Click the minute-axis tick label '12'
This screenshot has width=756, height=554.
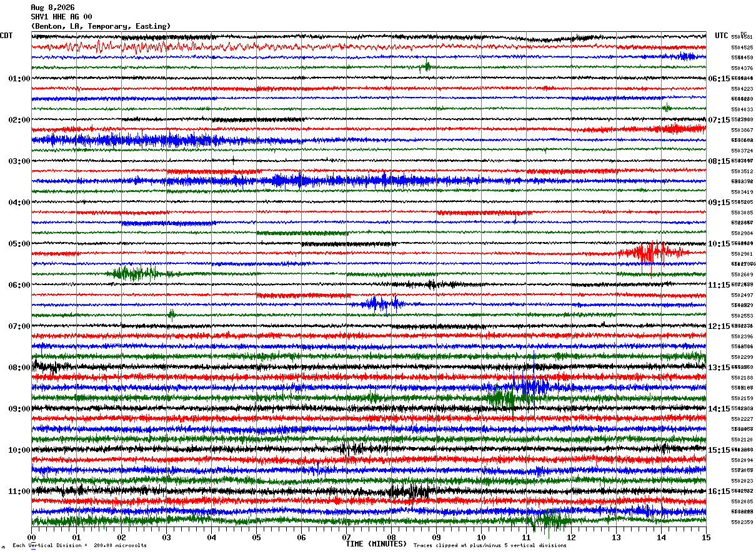[x=571, y=537]
